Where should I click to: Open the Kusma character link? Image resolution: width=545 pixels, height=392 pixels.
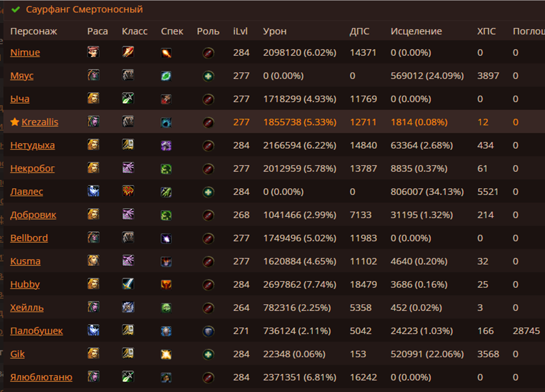[x=25, y=261]
